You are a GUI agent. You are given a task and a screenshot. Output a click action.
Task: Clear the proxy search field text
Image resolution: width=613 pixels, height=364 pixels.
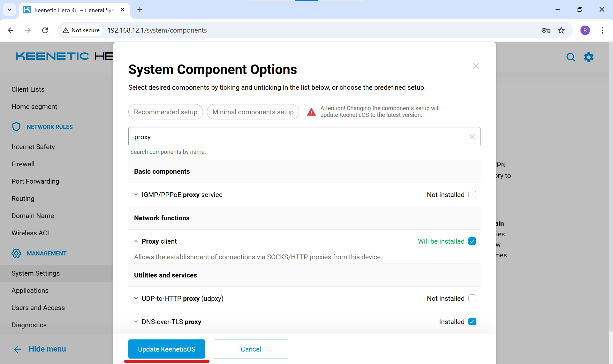coord(472,137)
